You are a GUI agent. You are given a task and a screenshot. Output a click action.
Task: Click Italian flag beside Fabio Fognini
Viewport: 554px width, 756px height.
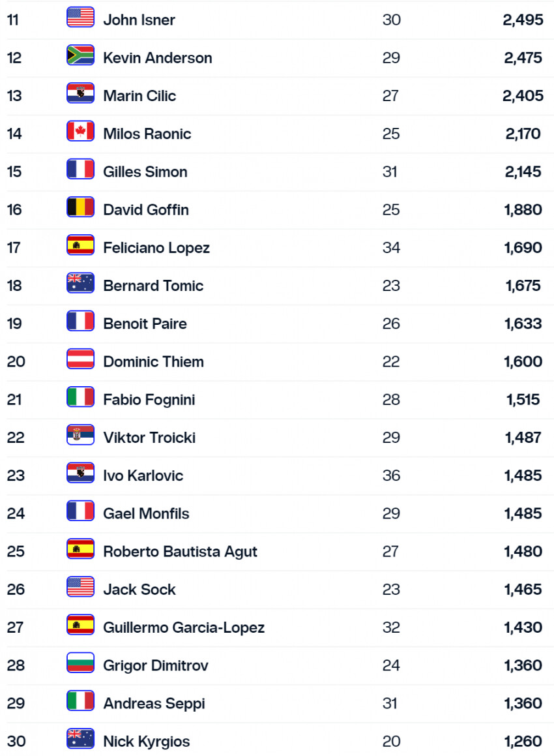(80, 397)
